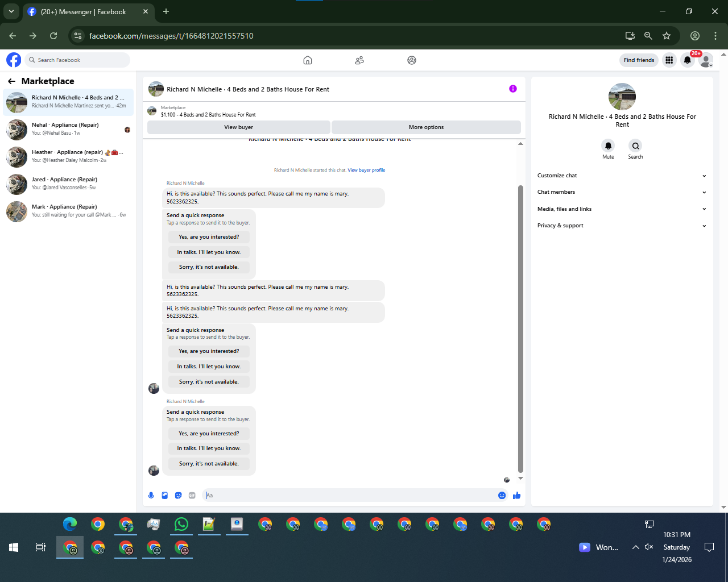Open Chrome profile icon in toolbar
Viewport: 728px width, 582px height.
695,36
